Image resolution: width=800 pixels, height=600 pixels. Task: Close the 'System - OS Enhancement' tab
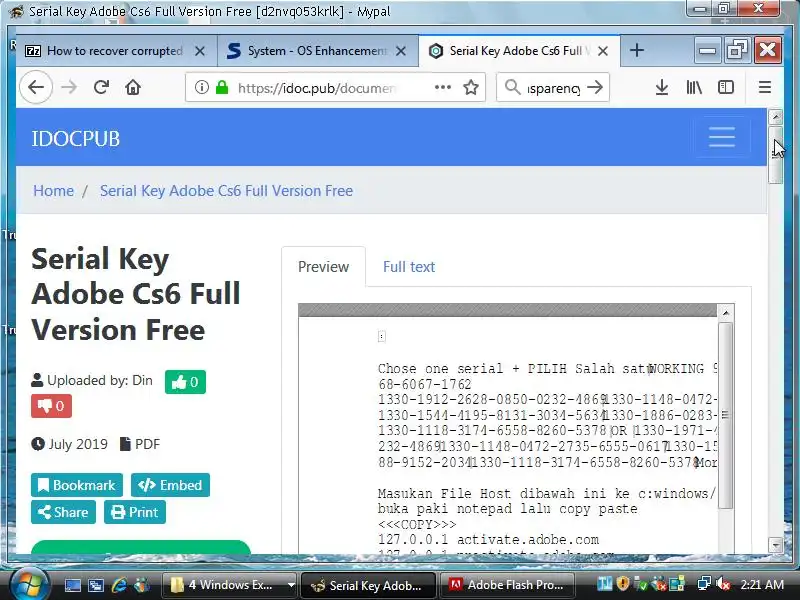401,51
